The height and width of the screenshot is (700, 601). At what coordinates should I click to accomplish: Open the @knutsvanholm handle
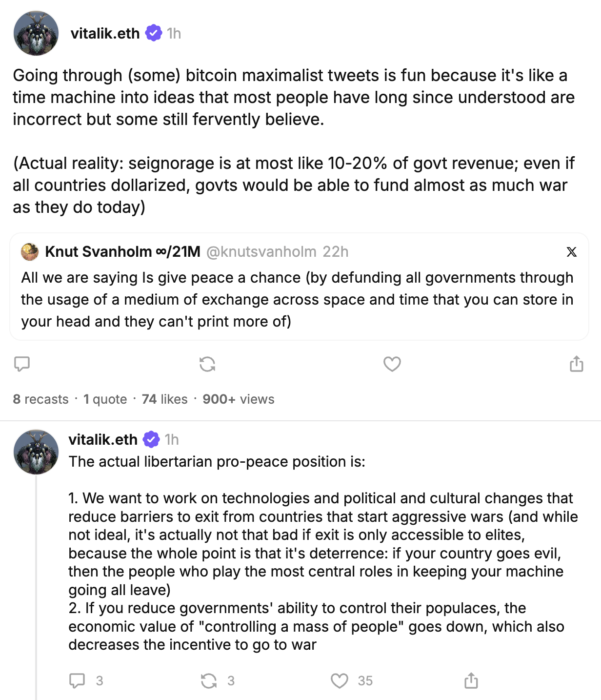coord(261,252)
